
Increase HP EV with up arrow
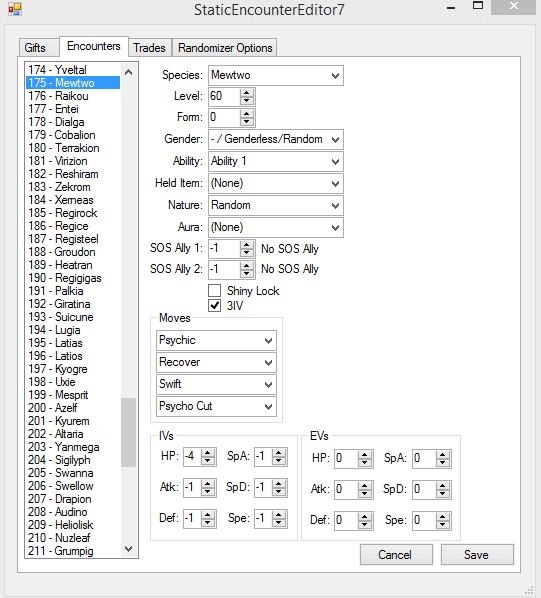click(365, 455)
